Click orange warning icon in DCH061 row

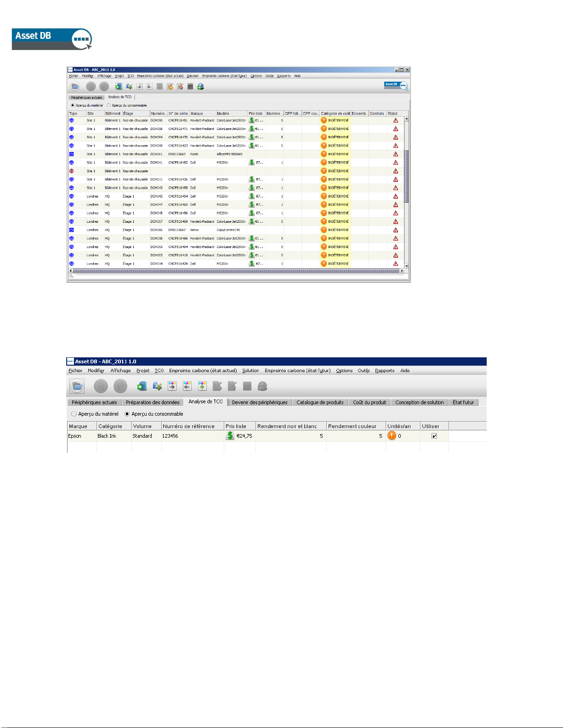[324, 154]
